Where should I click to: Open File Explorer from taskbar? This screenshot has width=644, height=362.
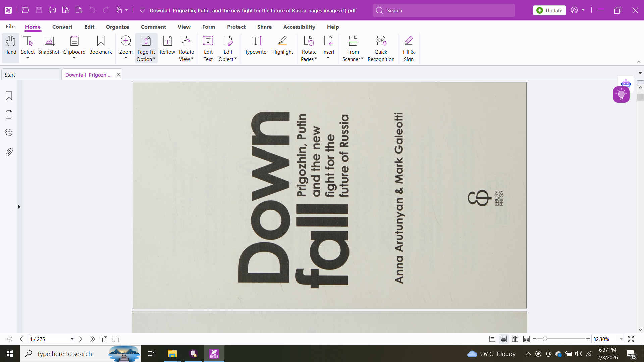pyautogui.click(x=172, y=354)
